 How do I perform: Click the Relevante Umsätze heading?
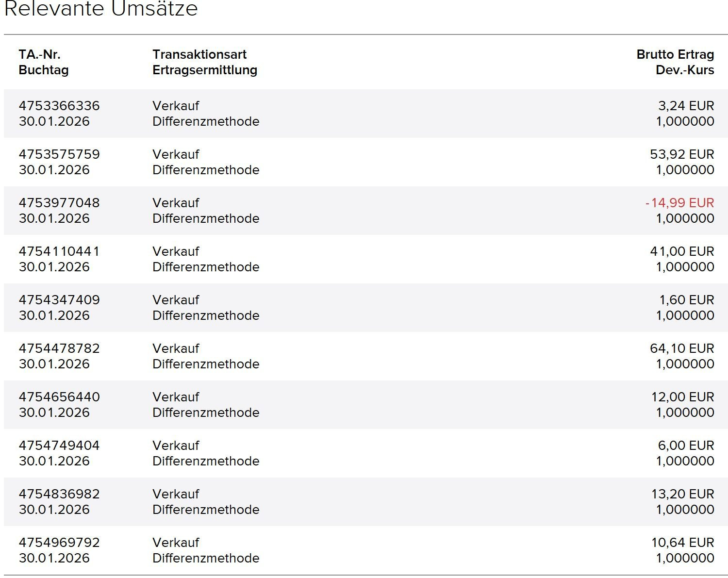click(101, 9)
